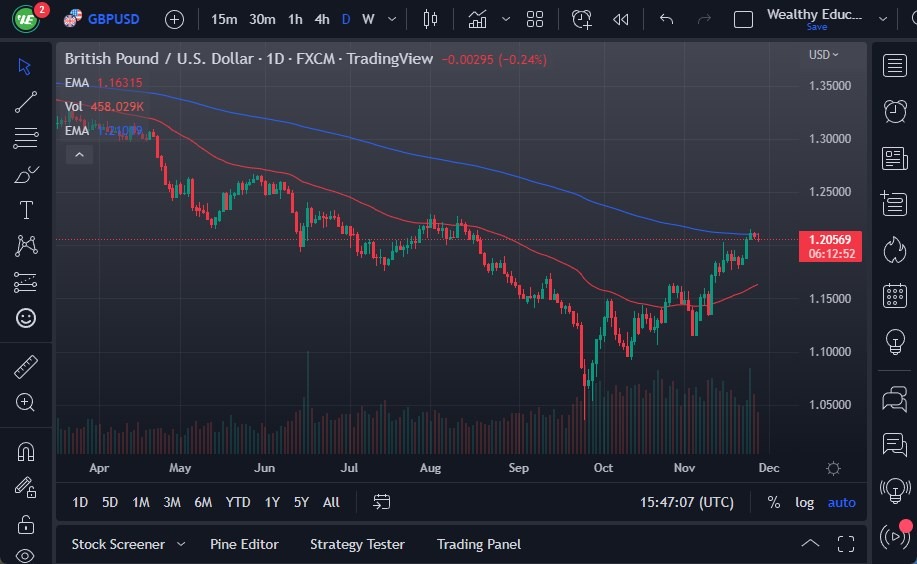Open the emoji icons tool

(26, 318)
